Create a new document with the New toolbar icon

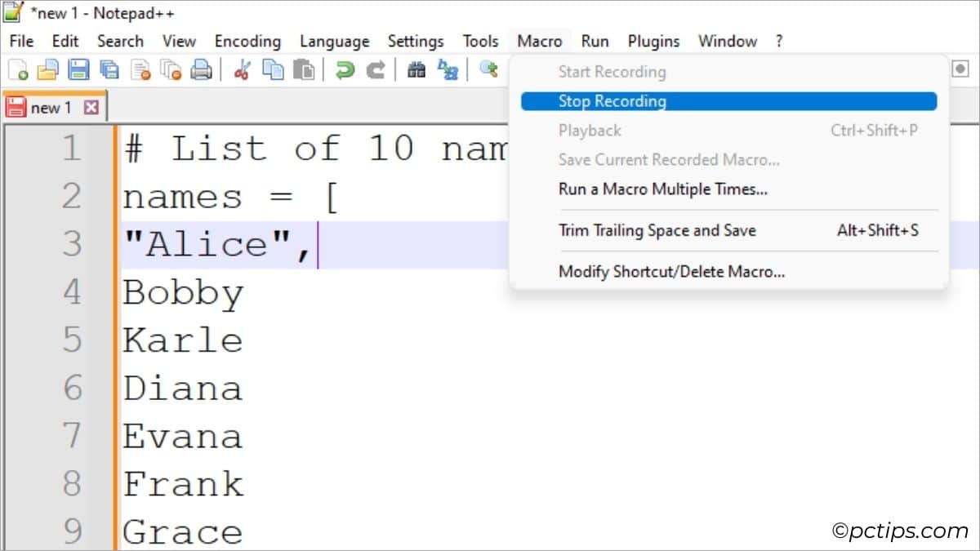pos(18,70)
